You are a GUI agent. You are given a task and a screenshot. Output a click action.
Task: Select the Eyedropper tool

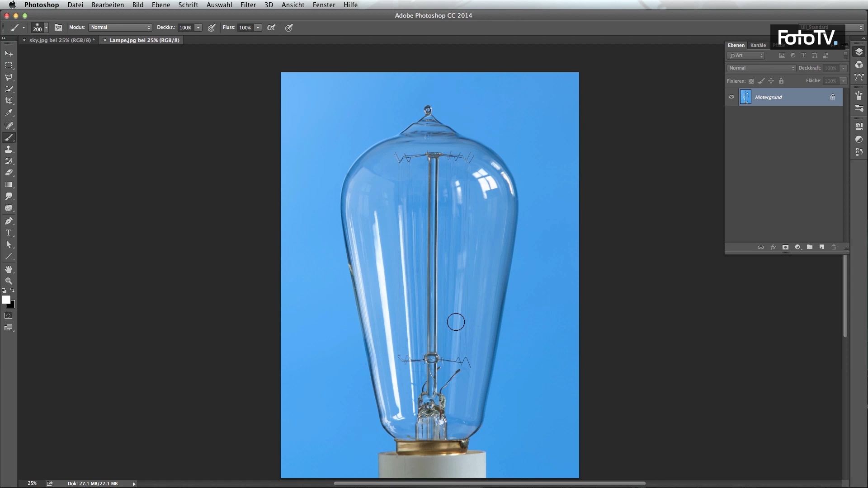[9, 113]
